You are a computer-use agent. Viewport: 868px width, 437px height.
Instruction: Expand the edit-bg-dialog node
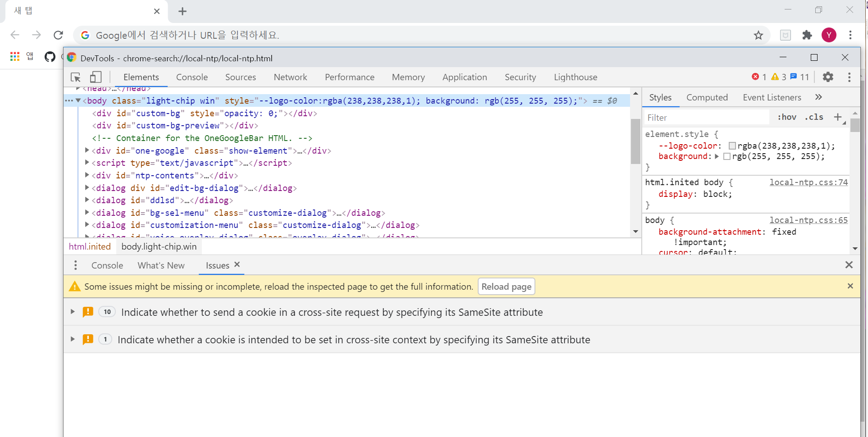(87, 188)
